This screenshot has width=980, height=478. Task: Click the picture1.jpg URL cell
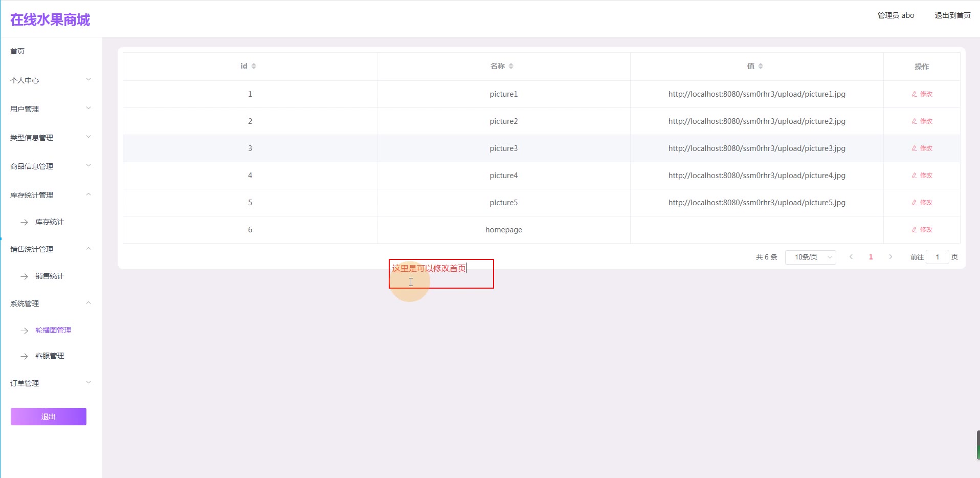(757, 94)
